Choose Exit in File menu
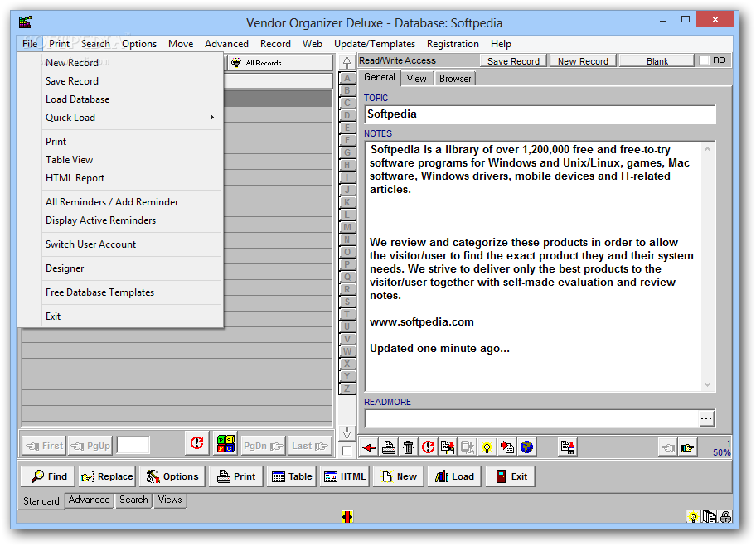 [133, 316]
